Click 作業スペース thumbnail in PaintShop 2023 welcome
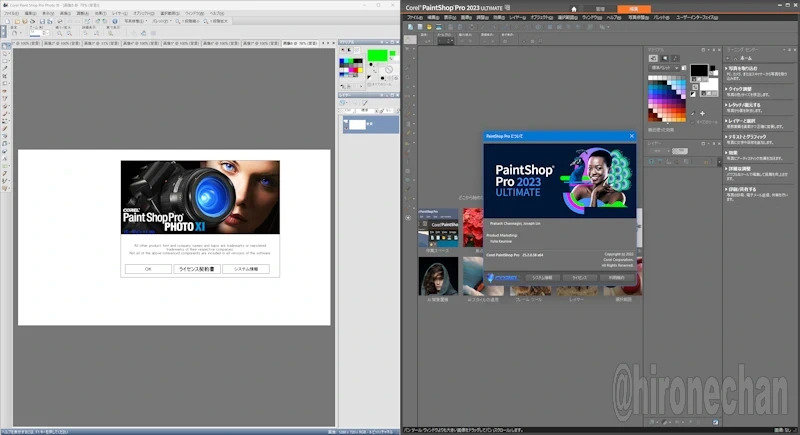The width and height of the screenshot is (800, 435). click(x=438, y=228)
